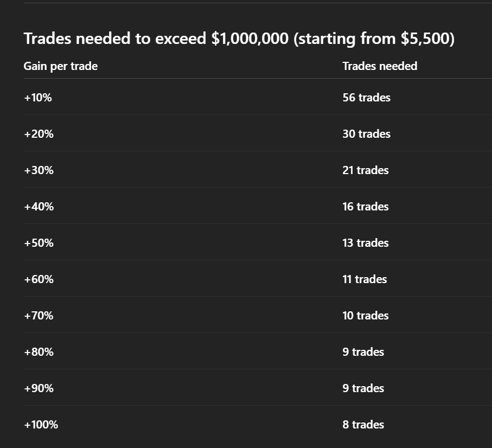Click the table title about exceeding $1,000,000
The image size is (492, 448).
[239, 39]
